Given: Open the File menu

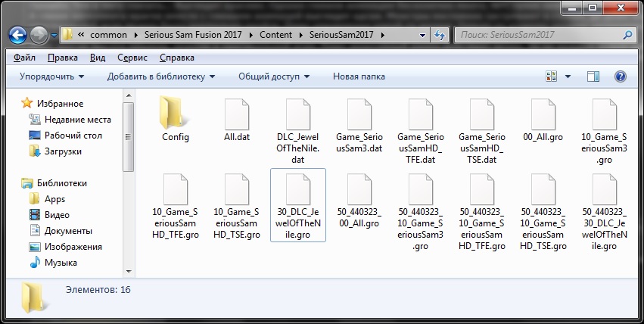Looking at the screenshot, I should coord(24,58).
